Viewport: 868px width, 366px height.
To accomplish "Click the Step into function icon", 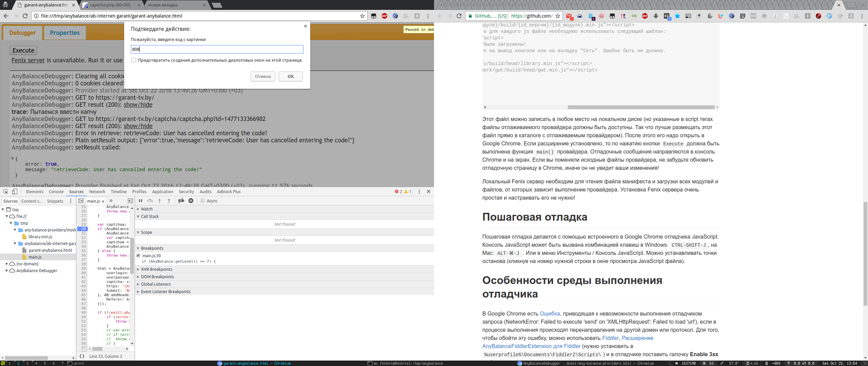I will pyautogui.click(x=159, y=201).
